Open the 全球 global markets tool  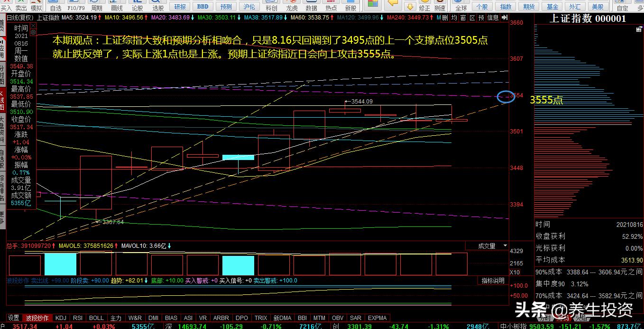(460, 6)
